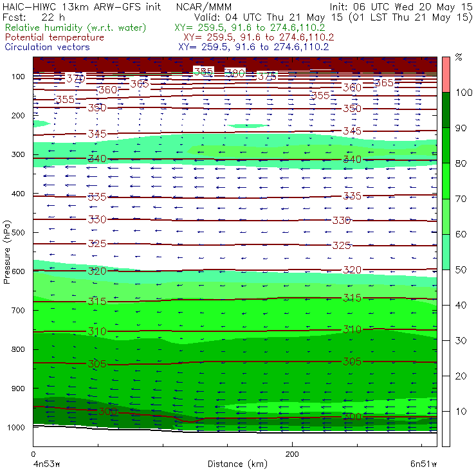Screen dimensions: 476x476
Task: Click the colorbar tick label '10'
Action: coord(461,412)
